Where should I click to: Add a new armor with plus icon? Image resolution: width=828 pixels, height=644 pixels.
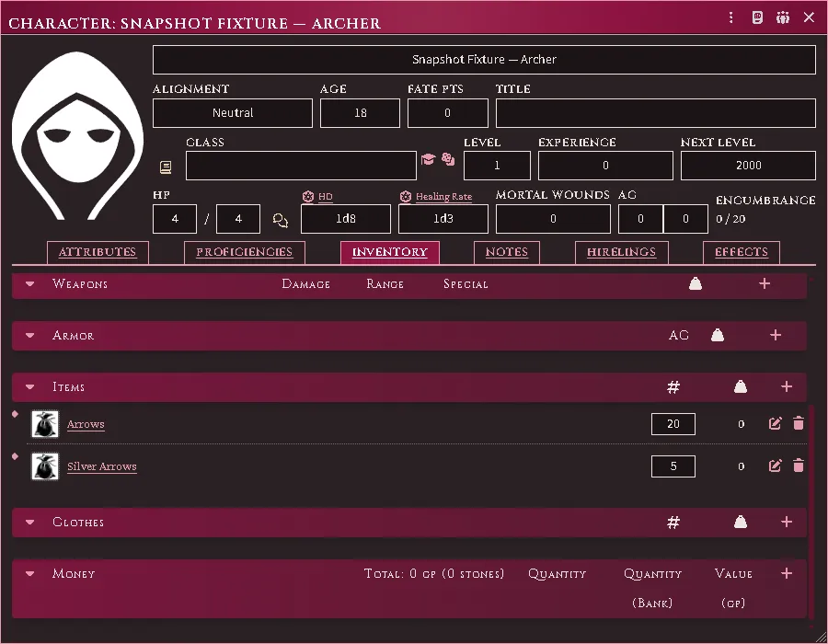click(x=776, y=335)
